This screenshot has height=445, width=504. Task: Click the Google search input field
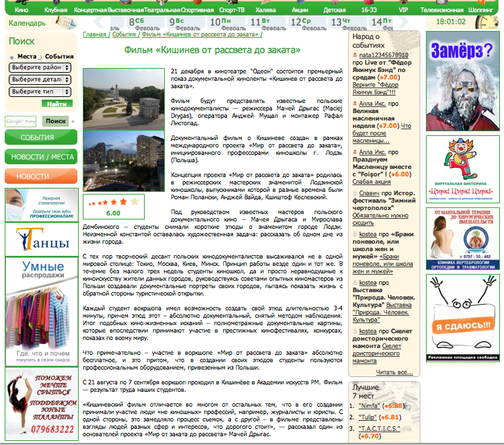click(21, 121)
